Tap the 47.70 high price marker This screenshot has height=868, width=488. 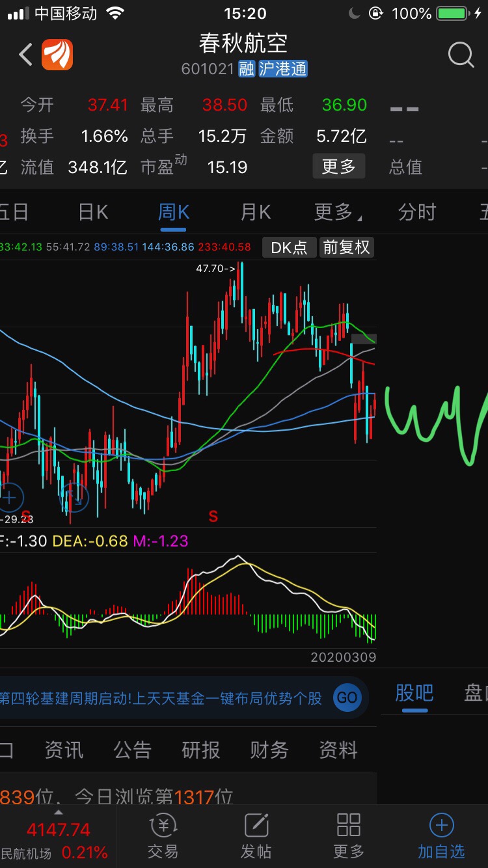coord(215,268)
